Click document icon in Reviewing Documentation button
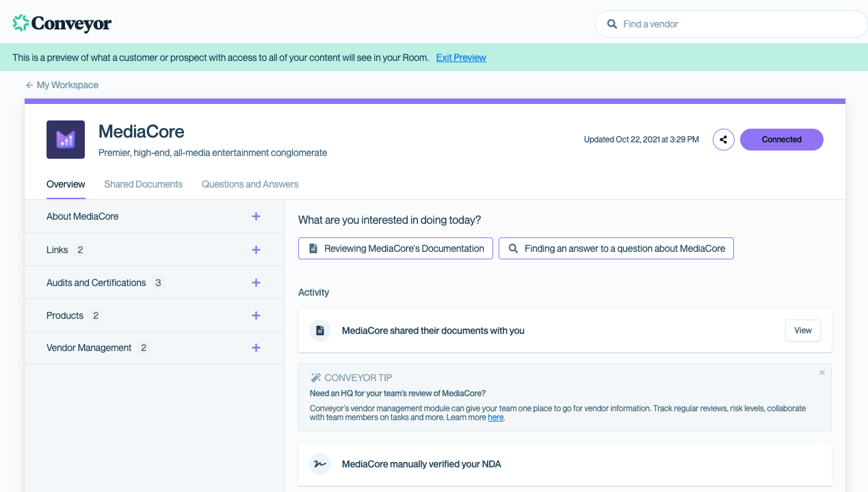The width and height of the screenshot is (868, 492). click(x=313, y=248)
